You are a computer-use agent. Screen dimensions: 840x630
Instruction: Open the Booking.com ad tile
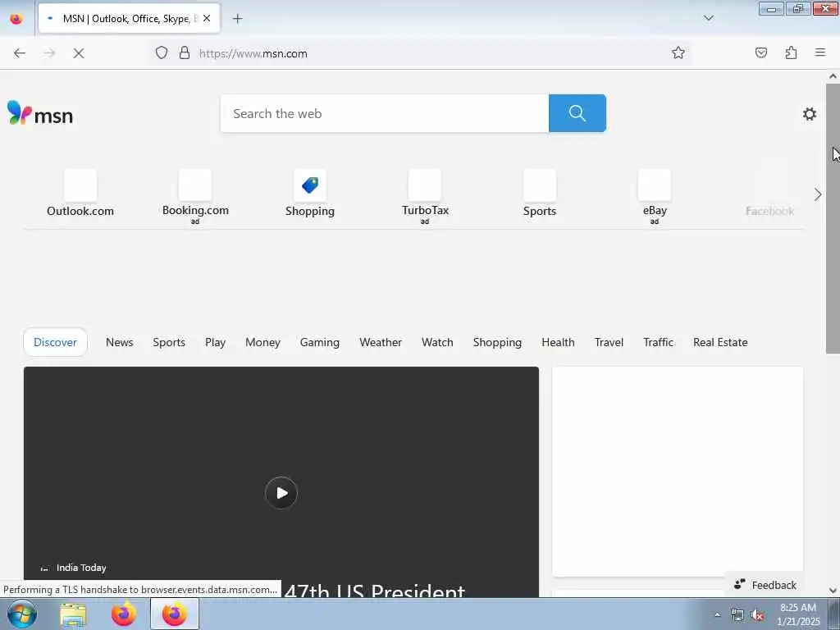[x=195, y=196]
